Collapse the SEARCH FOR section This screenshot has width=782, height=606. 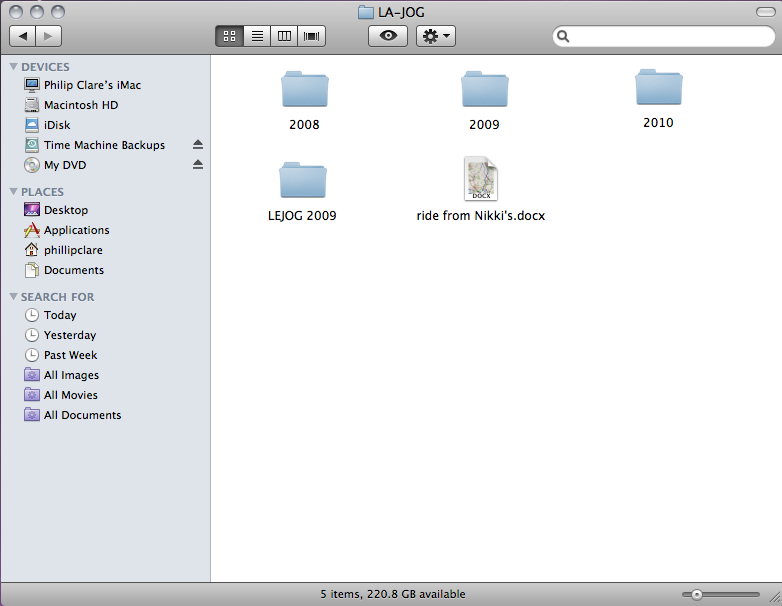coord(13,297)
